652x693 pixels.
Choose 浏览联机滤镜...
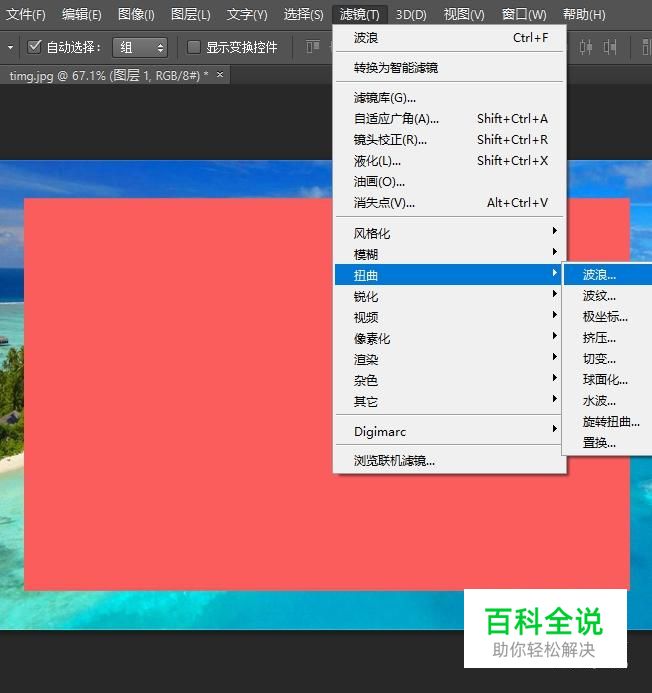click(450, 461)
